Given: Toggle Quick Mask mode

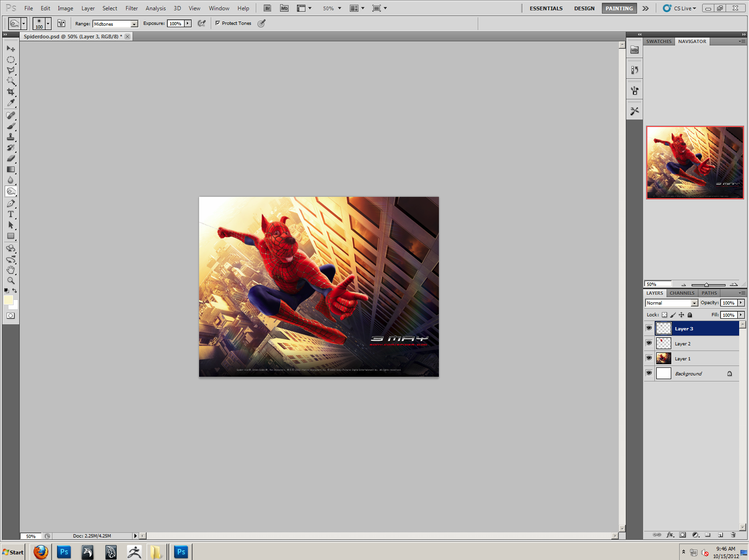Looking at the screenshot, I should 11,315.
